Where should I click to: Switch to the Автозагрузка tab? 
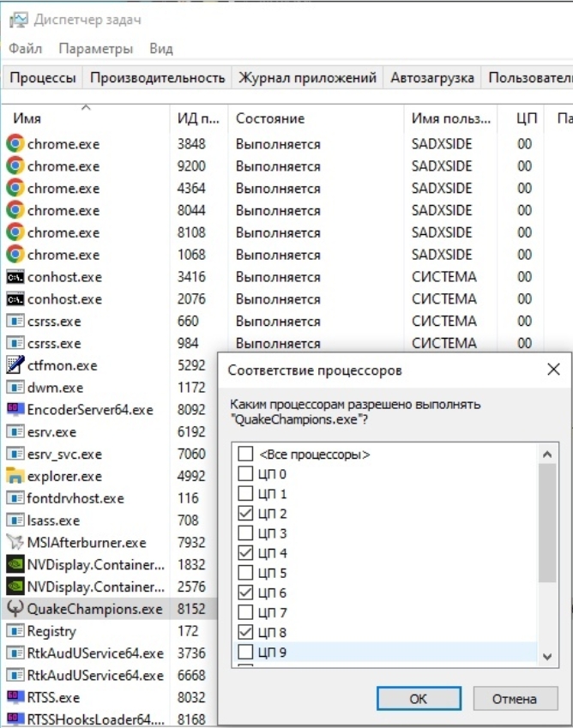coord(432,77)
